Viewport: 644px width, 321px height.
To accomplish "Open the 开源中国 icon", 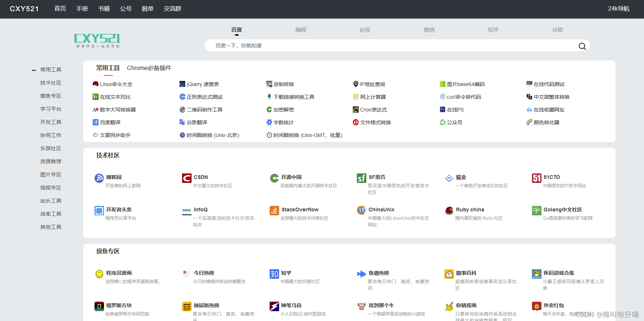I will (x=274, y=178).
